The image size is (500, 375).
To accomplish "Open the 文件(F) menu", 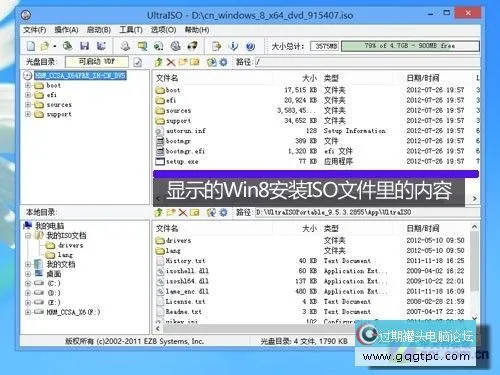I will coord(34,30).
